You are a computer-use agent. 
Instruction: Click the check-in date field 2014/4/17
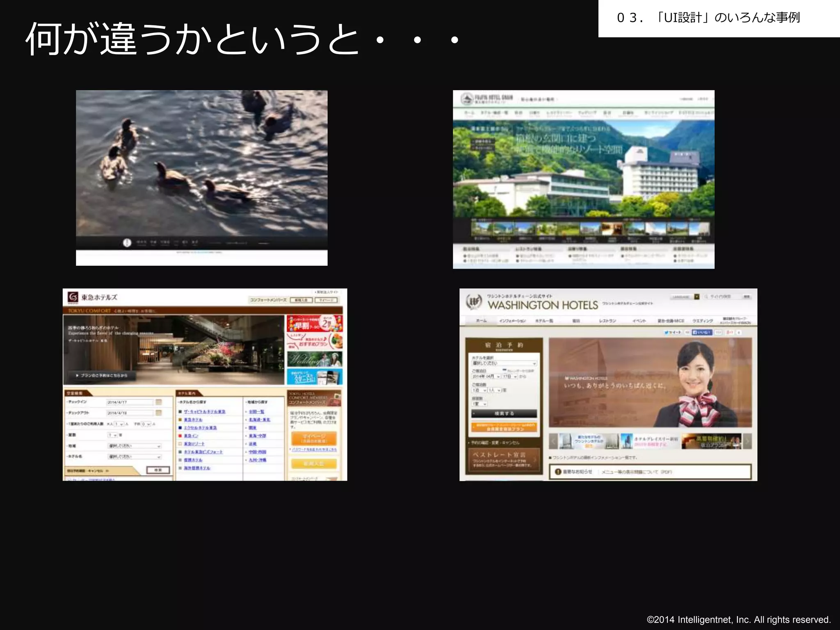[130, 402]
